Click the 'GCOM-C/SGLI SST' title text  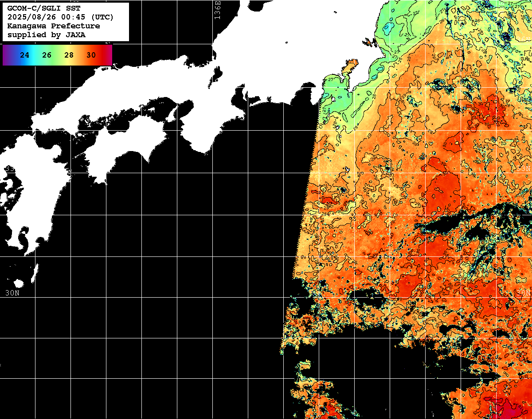pos(44,8)
